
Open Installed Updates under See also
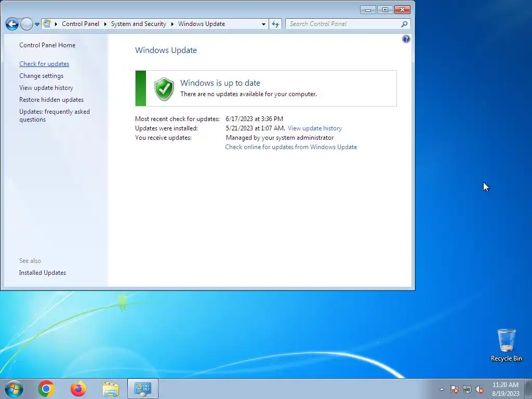(x=43, y=273)
